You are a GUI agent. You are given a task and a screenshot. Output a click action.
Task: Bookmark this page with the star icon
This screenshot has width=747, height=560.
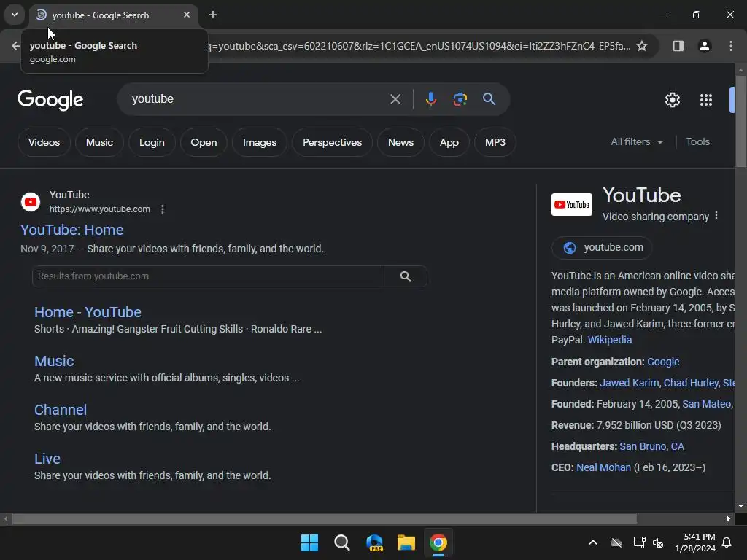click(x=642, y=46)
